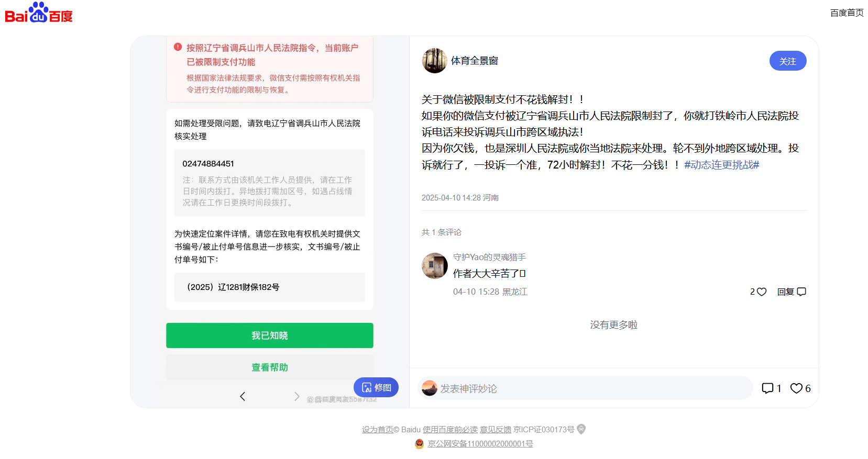The width and height of the screenshot is (868, 459).
Task: Click phone number 02474884451
Action: point(208,164)
